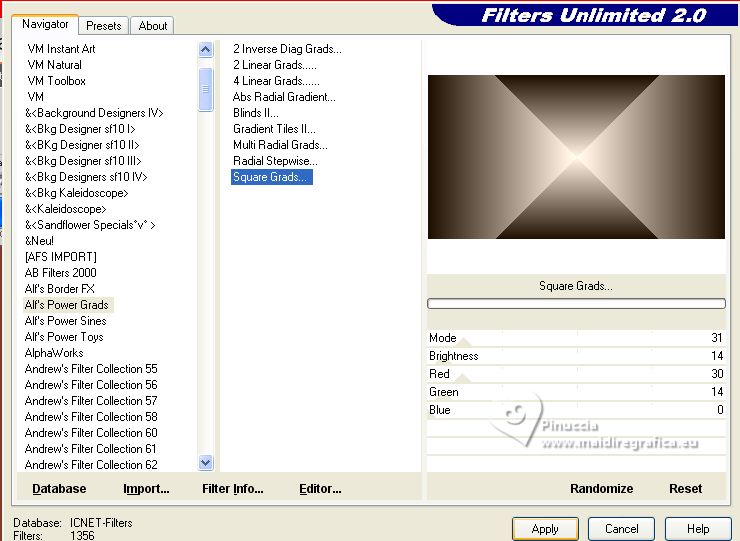Select Andrew's Filter Collection 57

(91, 401)
